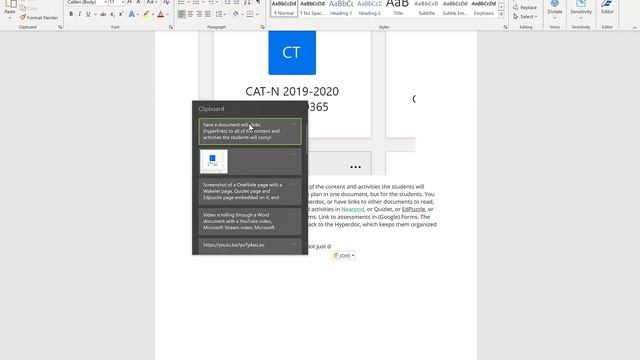Click the clipboard panel scrollbar
The height and width of the screenshot is (360, 640).
[x=306, y=139]
